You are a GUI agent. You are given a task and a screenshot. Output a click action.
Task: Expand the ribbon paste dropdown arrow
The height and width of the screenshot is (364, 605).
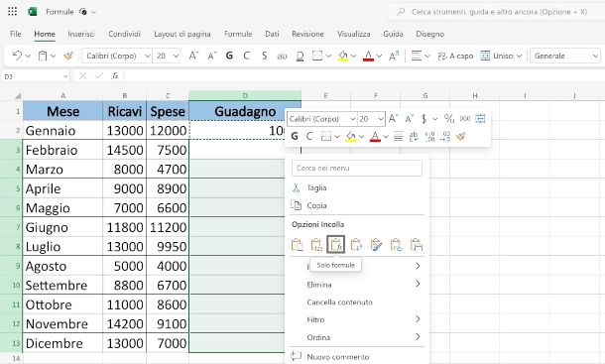click(54, 57)
